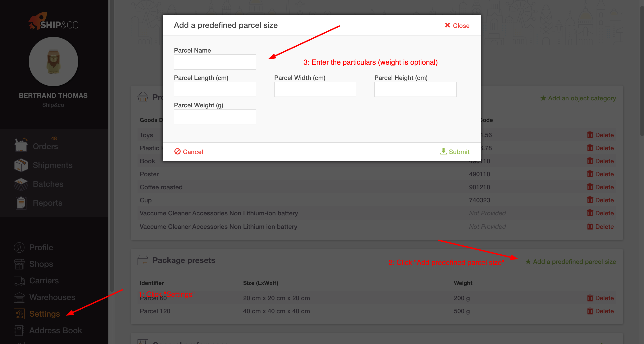This screenshot has width=644, height=344.
Task: Cancel the parcel size dialog
Action: [x=189, y=152]
